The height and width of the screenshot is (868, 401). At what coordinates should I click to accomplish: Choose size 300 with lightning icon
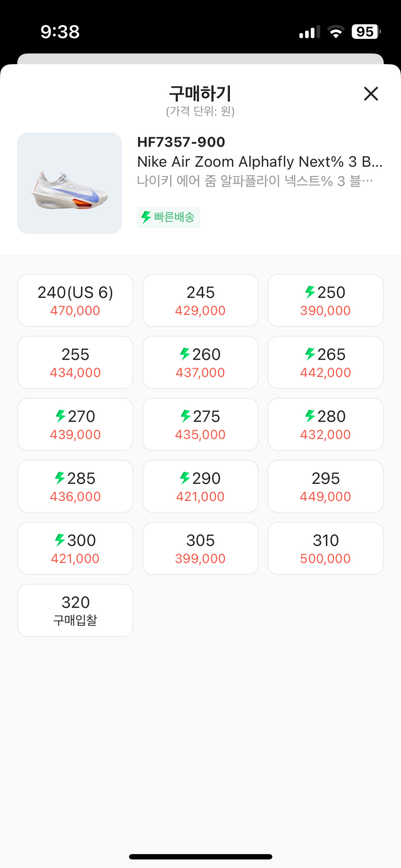(x=75, y=549)
